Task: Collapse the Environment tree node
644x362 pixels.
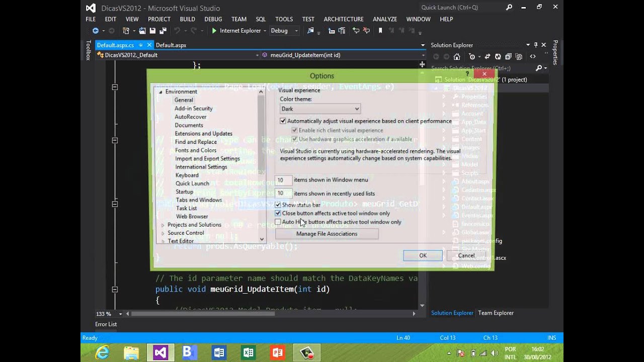Action: [x=160, y=92]
